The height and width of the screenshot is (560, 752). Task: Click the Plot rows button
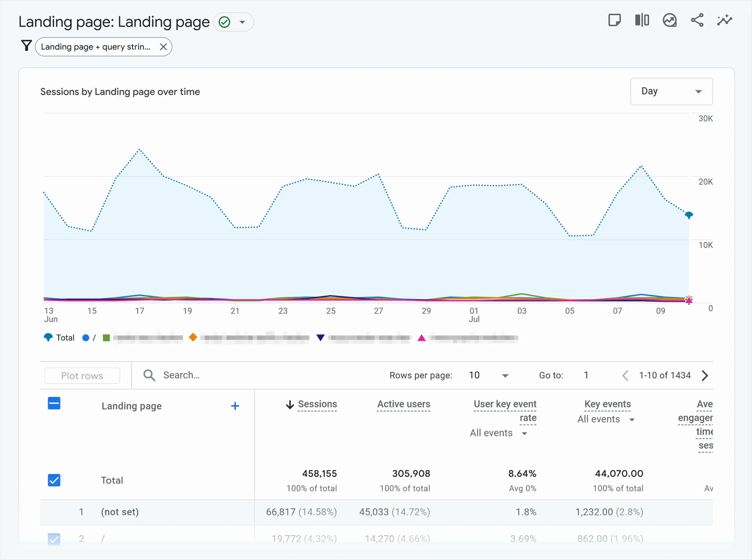(82, 376)
